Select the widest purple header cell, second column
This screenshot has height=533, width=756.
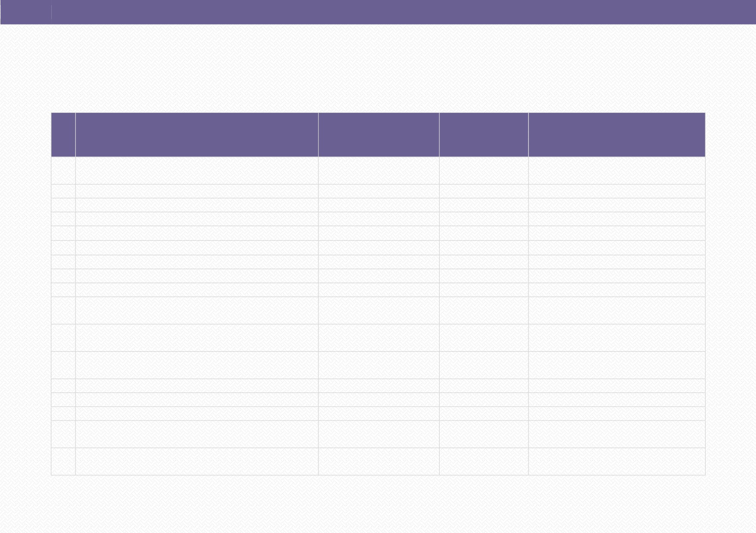coord(197,134)
